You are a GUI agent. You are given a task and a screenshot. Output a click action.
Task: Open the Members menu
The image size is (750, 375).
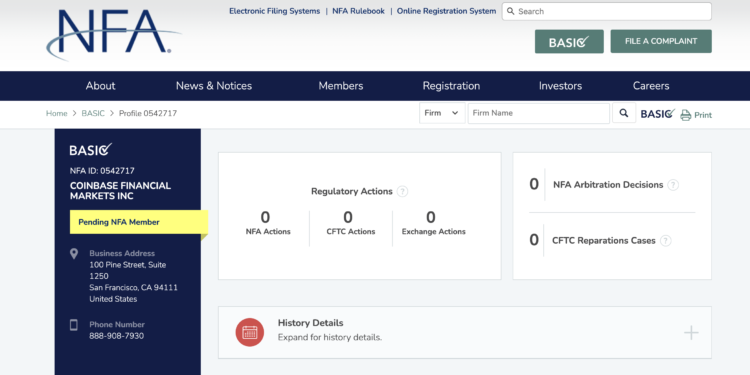tap(341, 86)
